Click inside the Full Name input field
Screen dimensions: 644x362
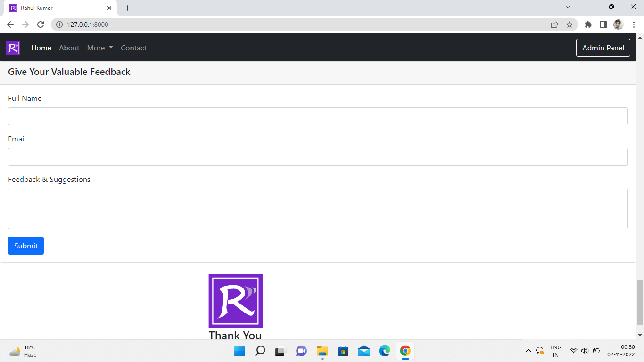(x=318, y=116)
